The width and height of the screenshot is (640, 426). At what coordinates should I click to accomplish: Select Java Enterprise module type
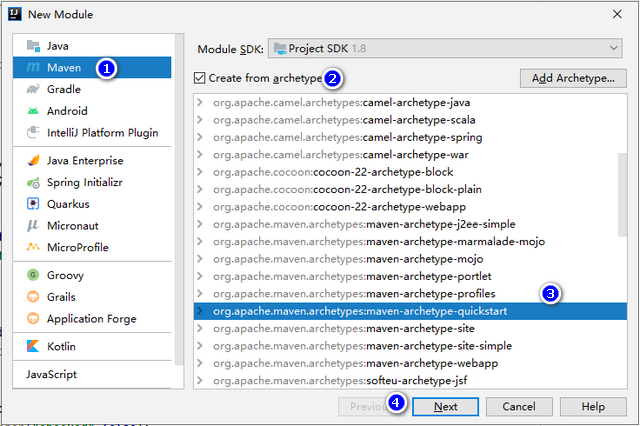pos(85,160)
